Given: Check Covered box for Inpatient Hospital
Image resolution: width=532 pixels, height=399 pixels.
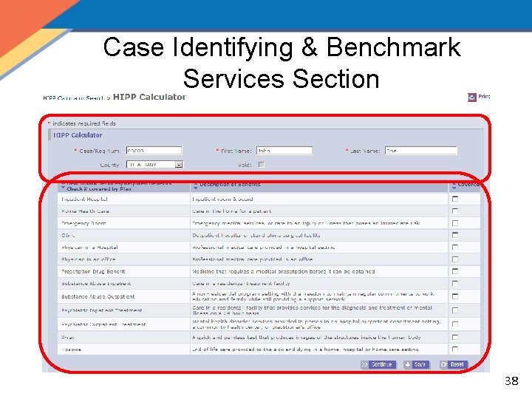Looking at the screenshot, I should coord(455,199).
